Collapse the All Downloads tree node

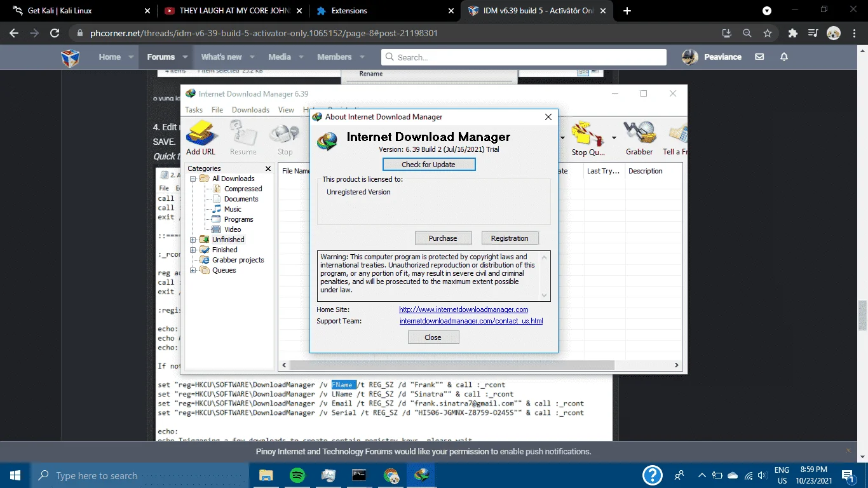(x=193, y=179)
